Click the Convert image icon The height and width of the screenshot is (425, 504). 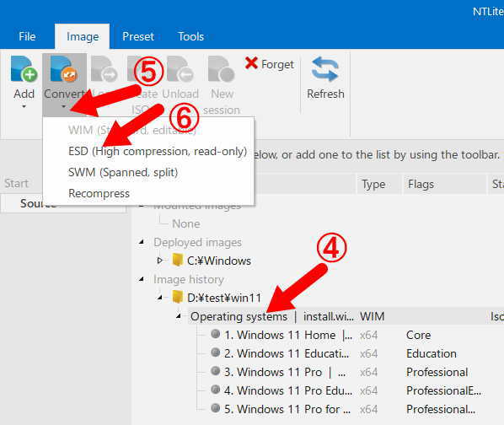coord(64,69)
